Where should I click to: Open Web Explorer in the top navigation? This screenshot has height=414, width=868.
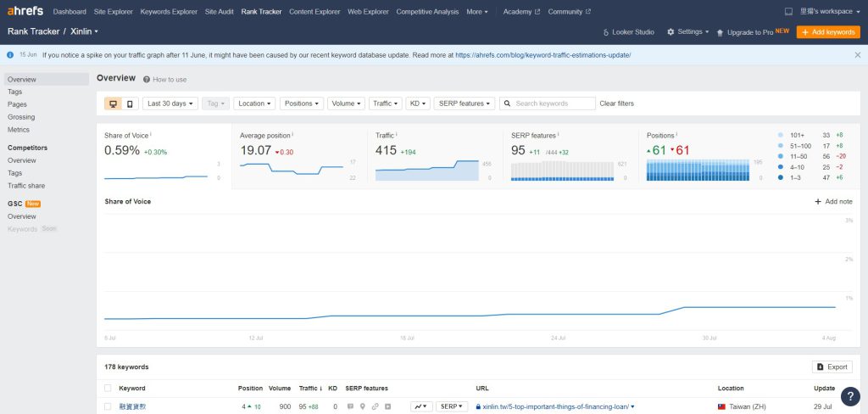pyautogui.click(x=368, y=12)
